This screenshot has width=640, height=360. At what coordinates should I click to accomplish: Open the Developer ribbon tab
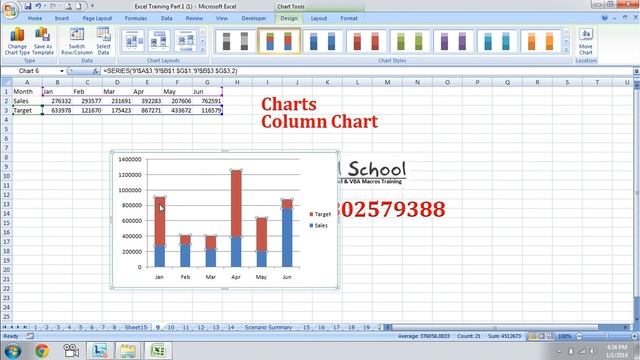click(x=254, y=18)
